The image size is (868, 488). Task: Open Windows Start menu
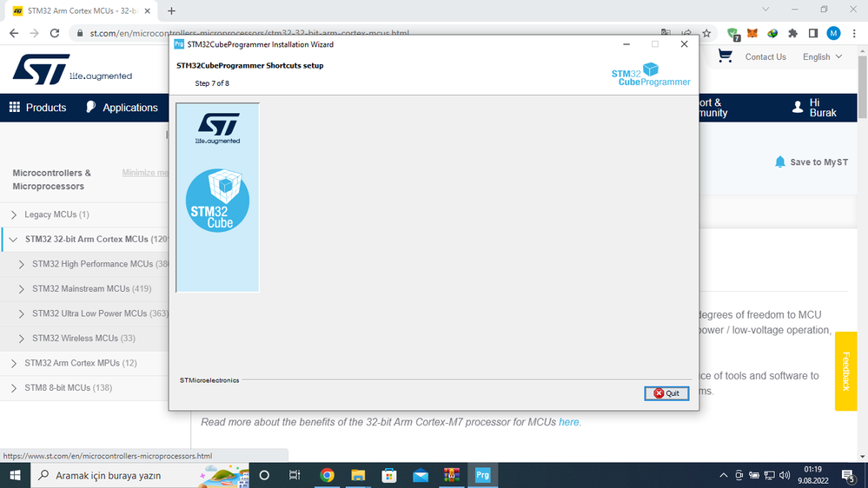15,475
